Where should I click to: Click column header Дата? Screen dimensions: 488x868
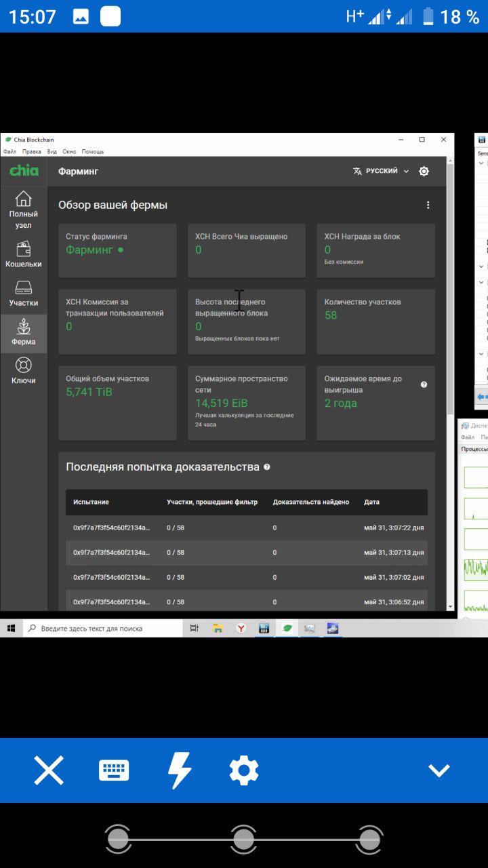pos(371,502)
